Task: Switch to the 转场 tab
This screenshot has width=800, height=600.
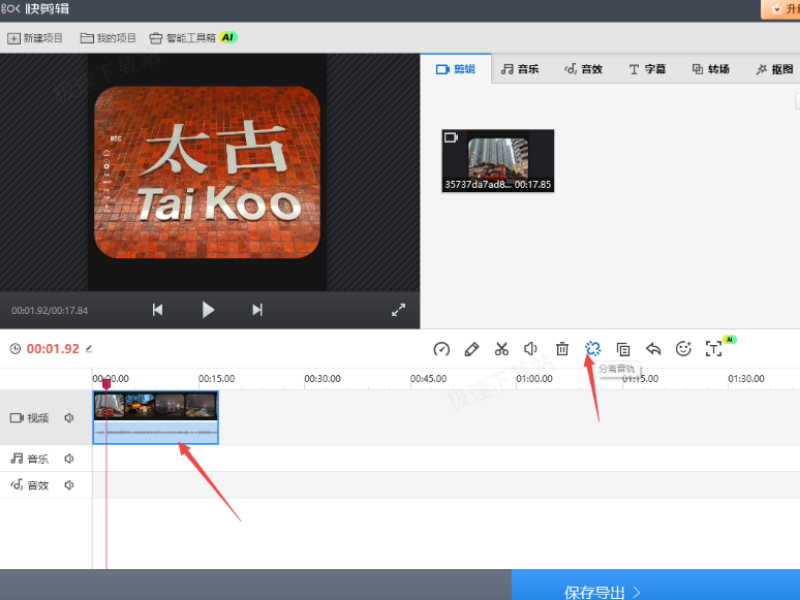Action: click(711, 69)
